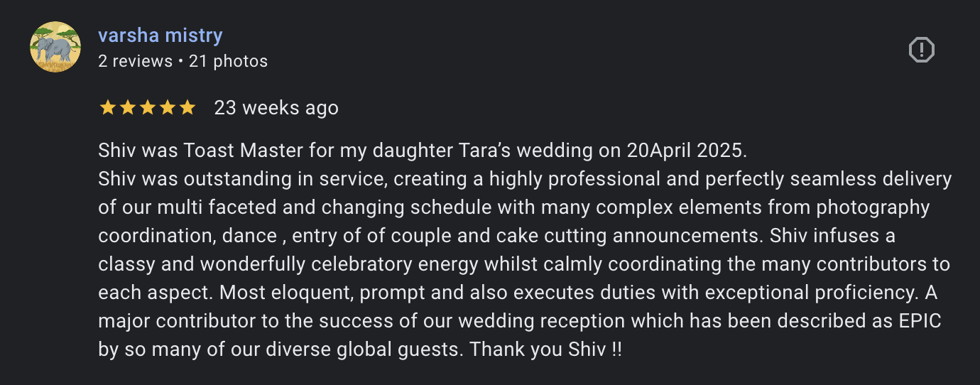Click the fourth gold star in the rating
The image size is (980, 385).
click(x=168, y=108)
